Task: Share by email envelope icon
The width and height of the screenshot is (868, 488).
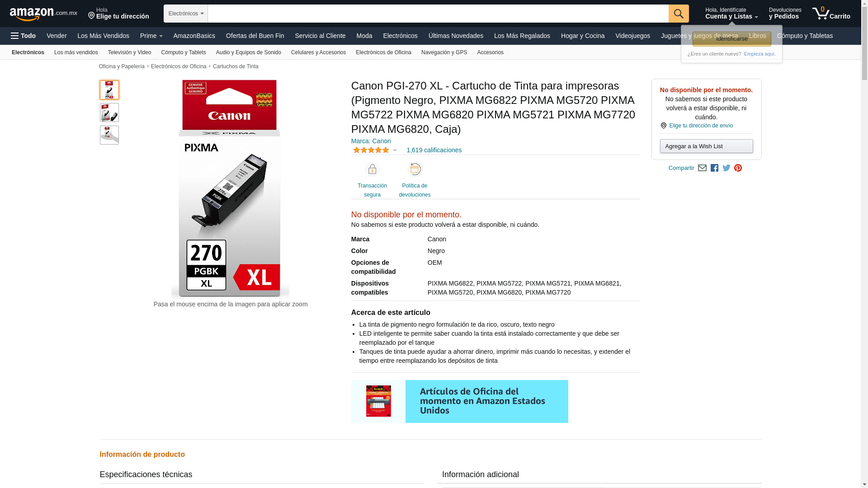Action: click(x=702, y=168)
